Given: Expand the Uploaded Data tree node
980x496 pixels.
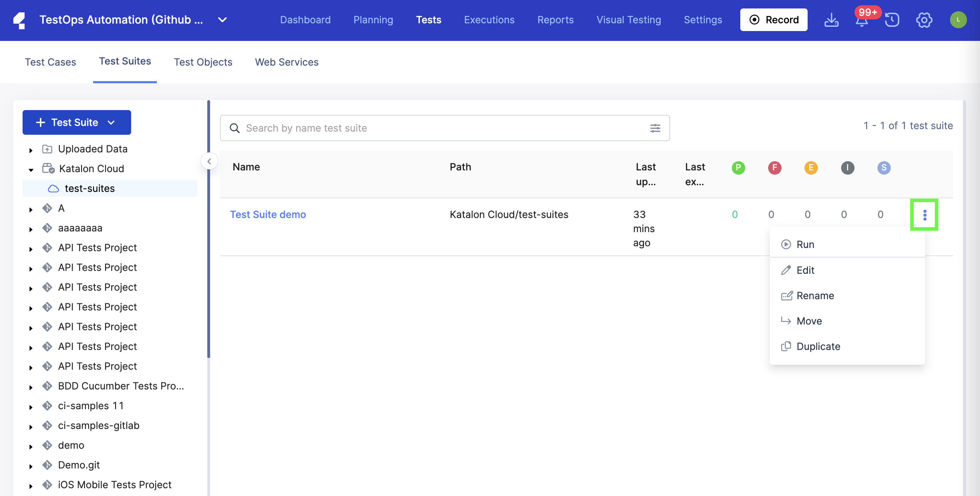Looking at the screenshot, I should click(31, 150).
